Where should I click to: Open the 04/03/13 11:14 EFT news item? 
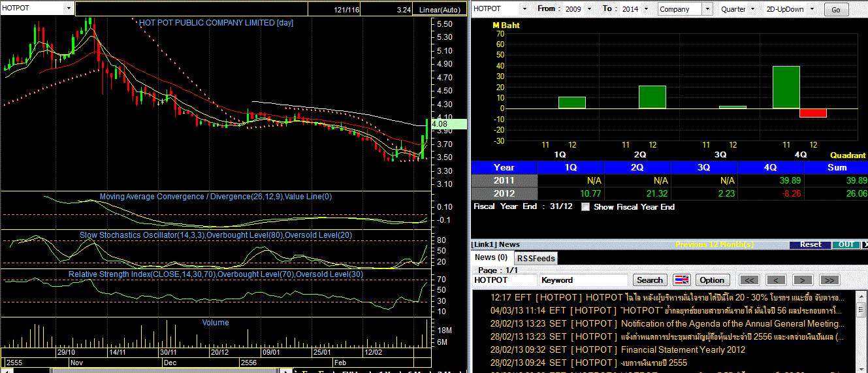coord(666,310)
